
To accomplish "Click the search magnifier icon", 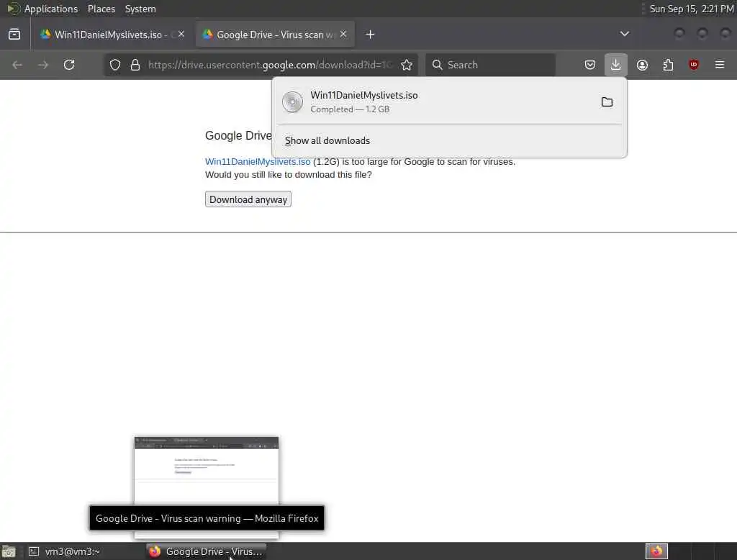I will pyautogui.click(x=437, y=65).
